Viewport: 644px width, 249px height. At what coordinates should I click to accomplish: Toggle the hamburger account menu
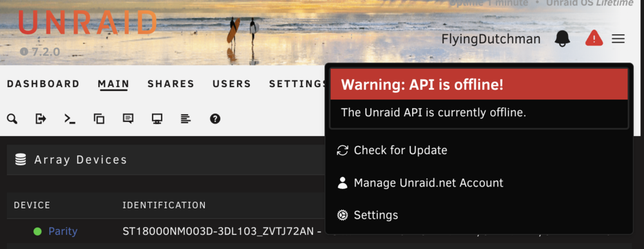point(618,39)
